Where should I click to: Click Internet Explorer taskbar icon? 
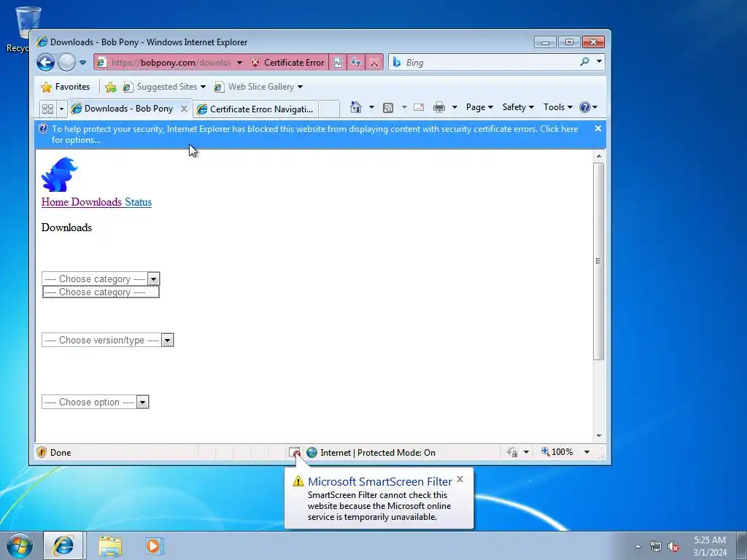point(63,545)
